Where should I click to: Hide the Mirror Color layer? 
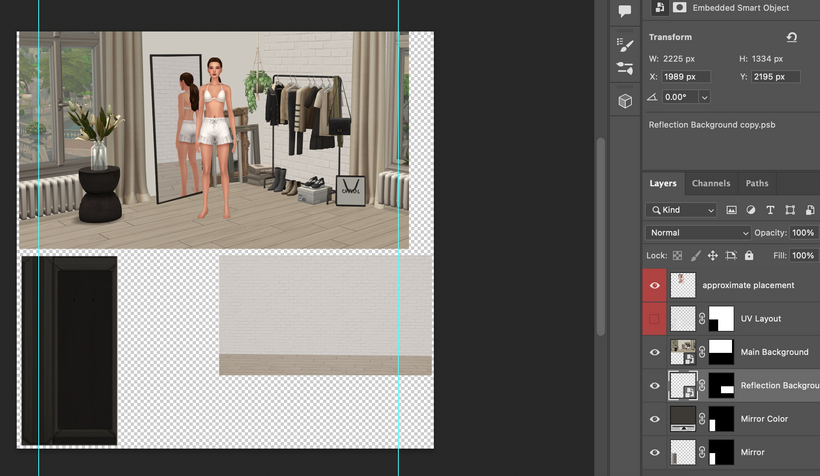pos(655,419)
